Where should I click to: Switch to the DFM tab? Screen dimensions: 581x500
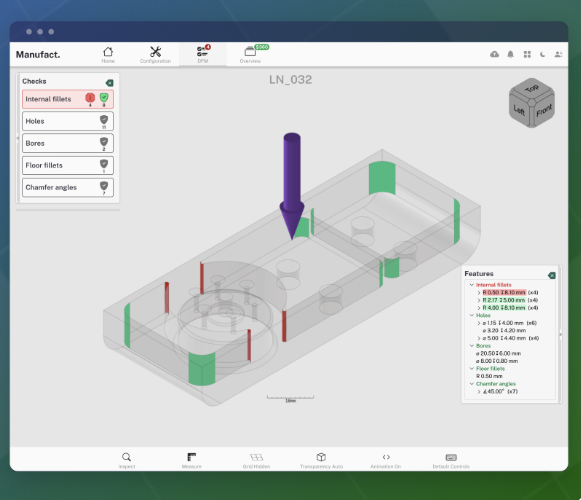pyautogui.click(x=203, y=54)
